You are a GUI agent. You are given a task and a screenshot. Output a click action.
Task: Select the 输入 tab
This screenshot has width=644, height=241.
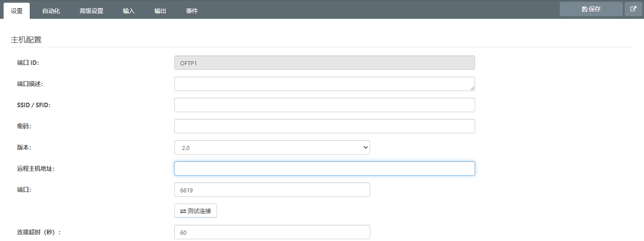click(x=129, y=11)
